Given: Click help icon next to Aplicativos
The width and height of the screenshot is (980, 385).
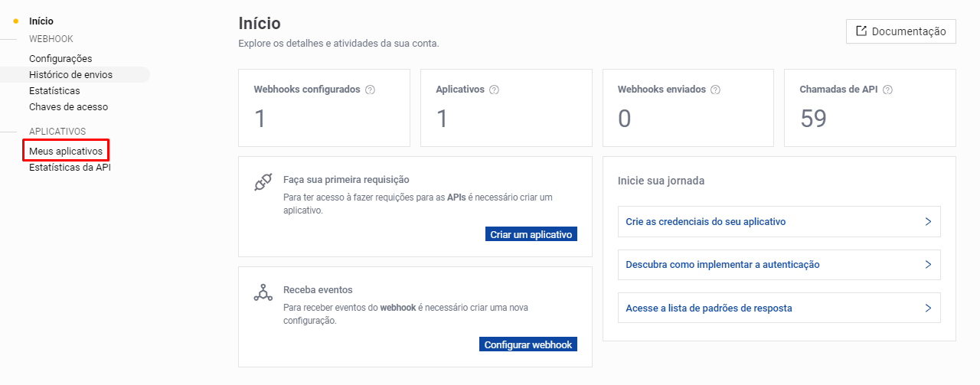Looking at the screenshot, I should tap(494, 90).
